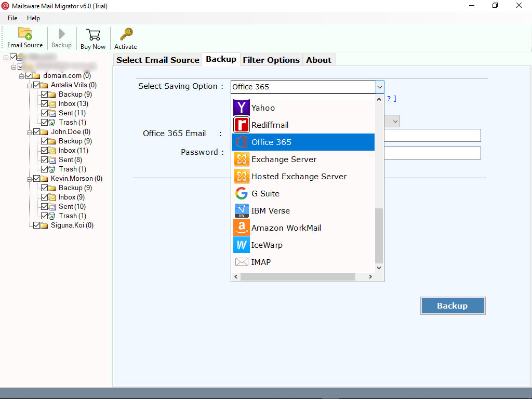This screenshot has height=399, width=532.
Task: Switch to the About tab
Action: click(x=318, y=60)
